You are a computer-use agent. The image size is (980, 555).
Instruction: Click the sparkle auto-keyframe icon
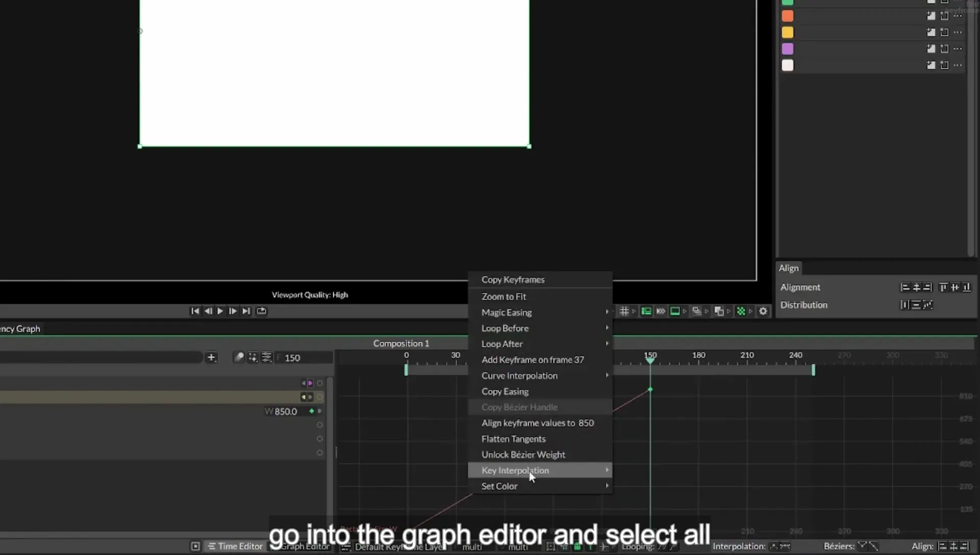(x=253, y=358)
